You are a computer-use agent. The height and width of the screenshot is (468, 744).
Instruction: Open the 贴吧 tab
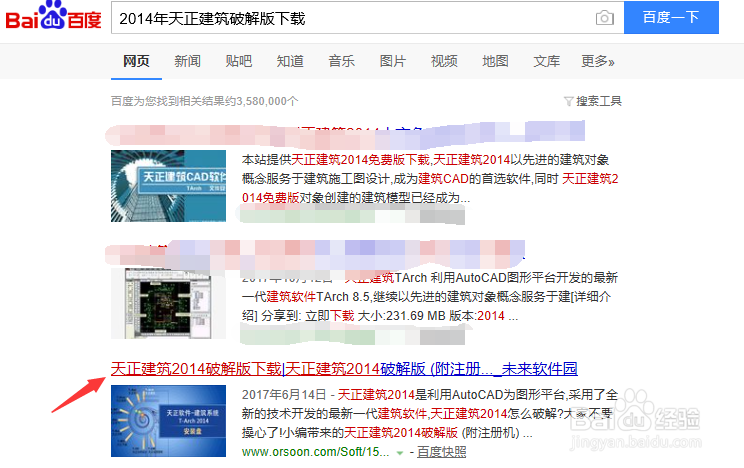239,61
